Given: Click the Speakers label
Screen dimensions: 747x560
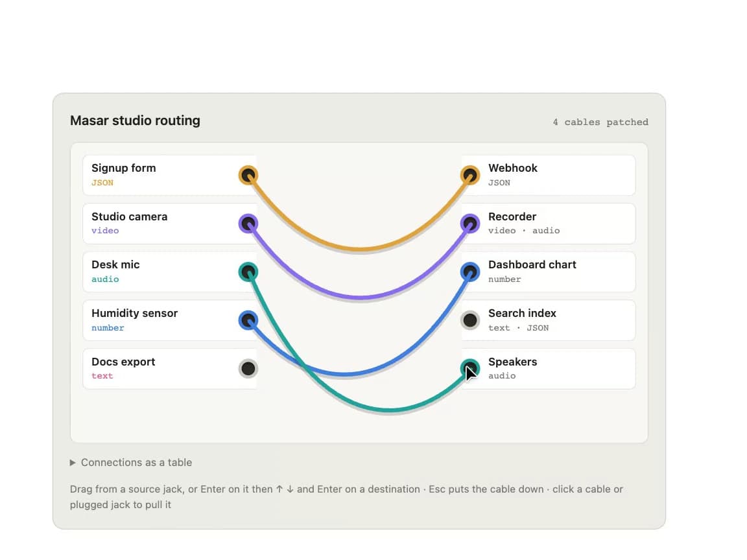Looking at the screenshot, I should [x=513, y=362].
